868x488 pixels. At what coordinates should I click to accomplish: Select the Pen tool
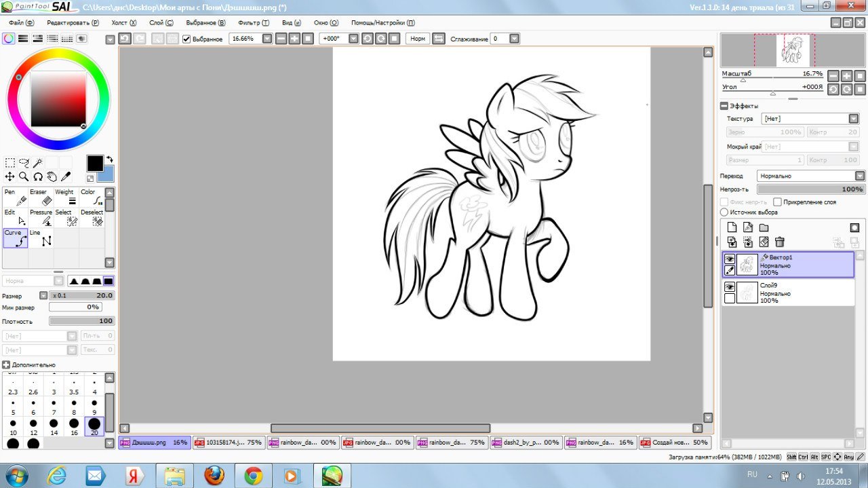pyautogui.click(x=16, y=197)
